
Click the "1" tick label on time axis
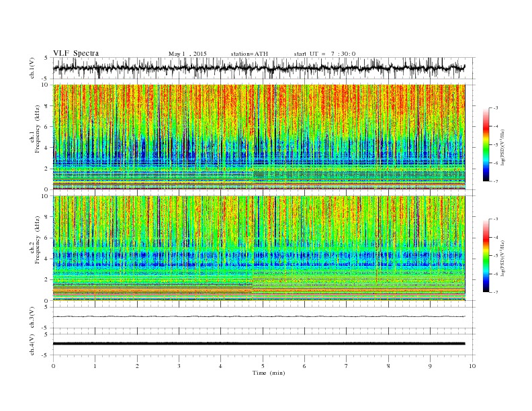click(x=95, y=366)
